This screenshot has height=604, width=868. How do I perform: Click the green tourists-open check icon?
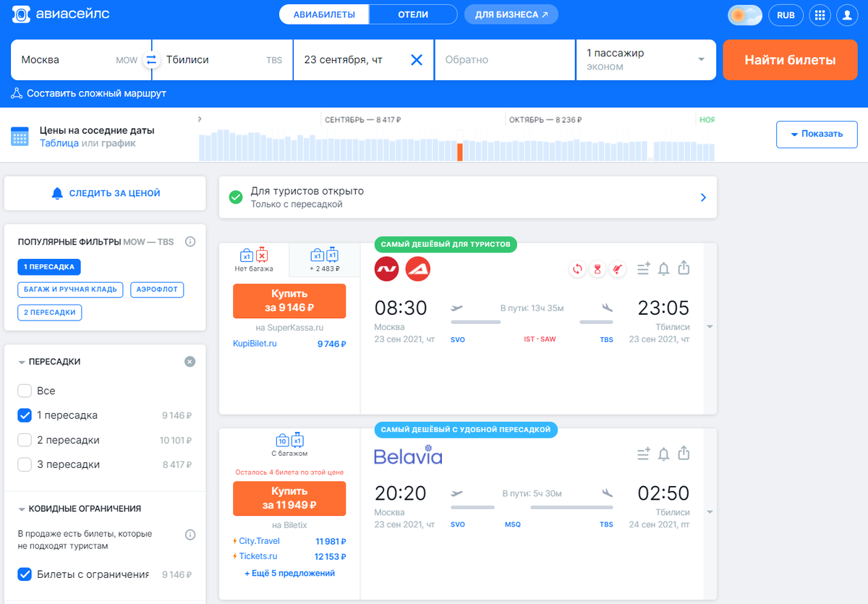coord(236,197)
